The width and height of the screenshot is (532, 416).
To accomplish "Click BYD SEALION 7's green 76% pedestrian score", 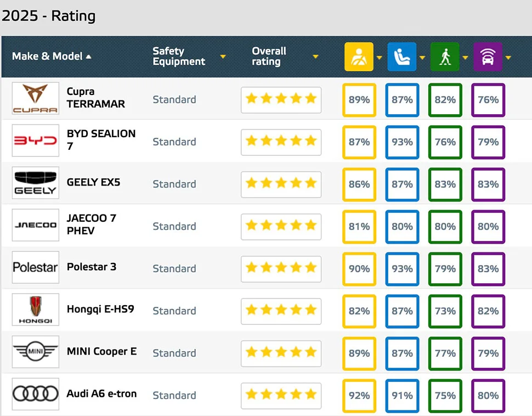I will tap(445, 142).
